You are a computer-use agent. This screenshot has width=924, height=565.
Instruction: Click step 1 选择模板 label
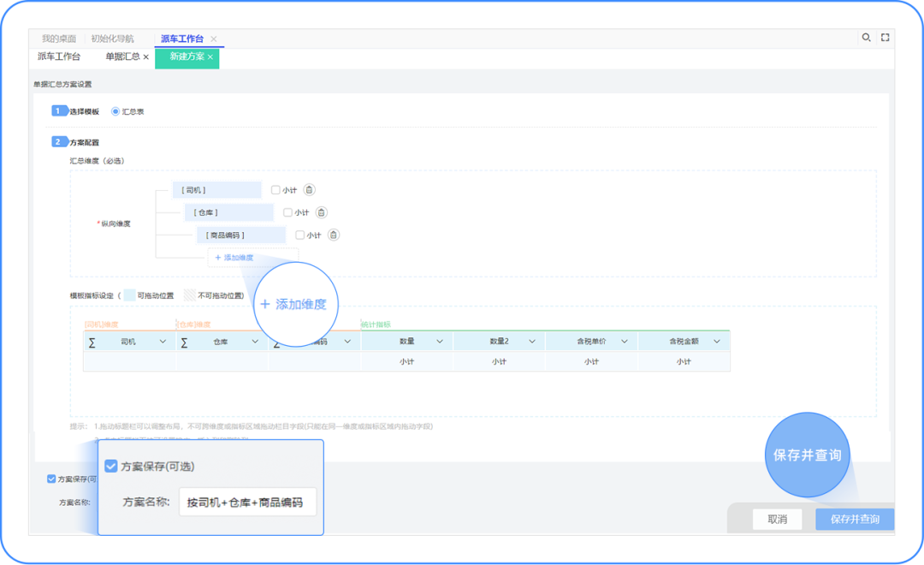[84, 111]
